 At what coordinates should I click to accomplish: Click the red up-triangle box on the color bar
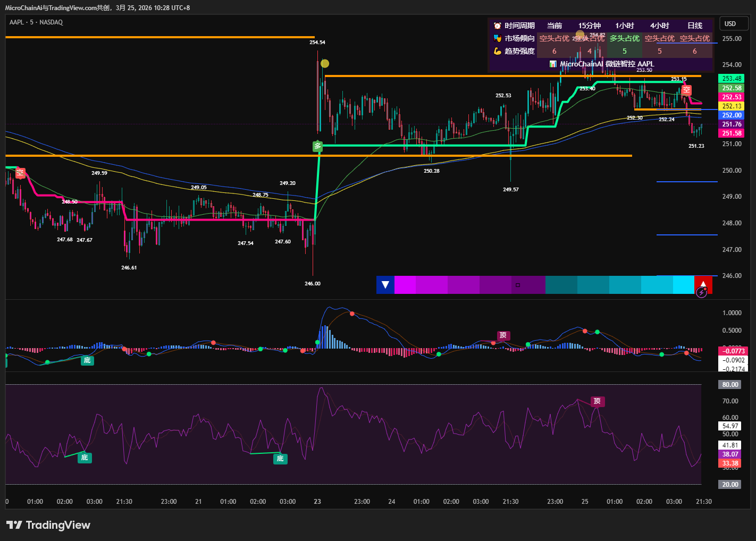[x=703, y=285]
